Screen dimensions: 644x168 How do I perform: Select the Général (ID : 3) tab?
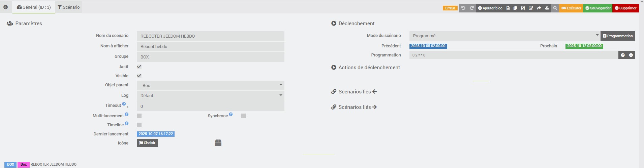34,7
